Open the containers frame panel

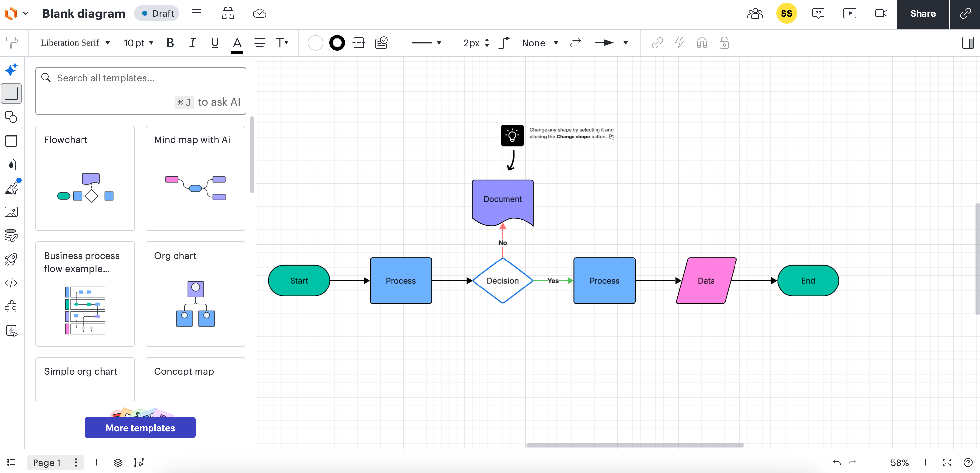[x=12, y=140]
